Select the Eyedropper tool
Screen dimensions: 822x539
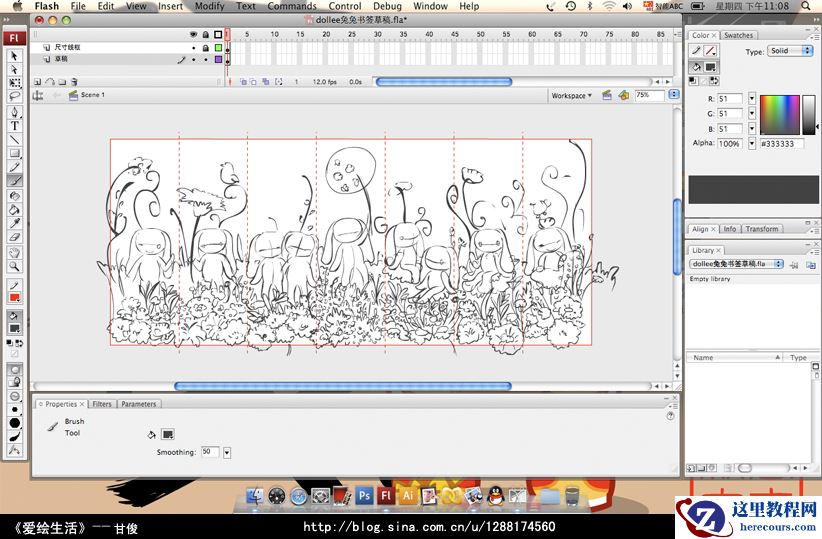pyautogui.click(x=15, y=224)
